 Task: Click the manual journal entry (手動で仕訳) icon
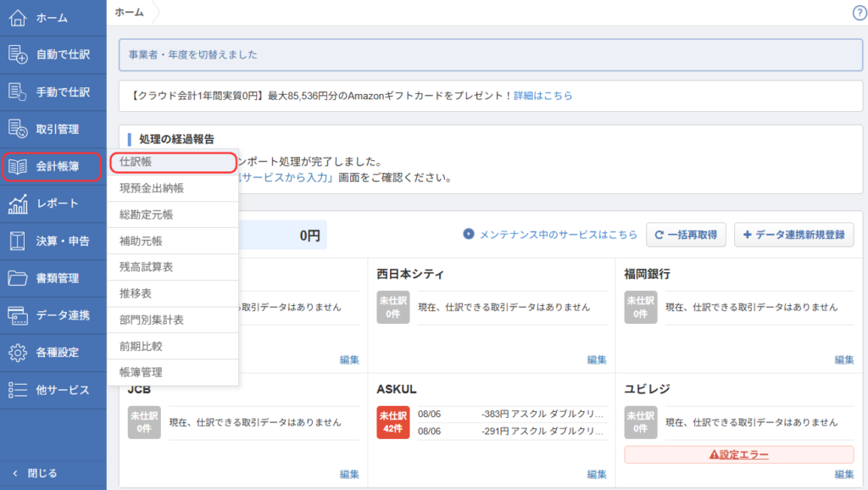[x=18, y=92]
